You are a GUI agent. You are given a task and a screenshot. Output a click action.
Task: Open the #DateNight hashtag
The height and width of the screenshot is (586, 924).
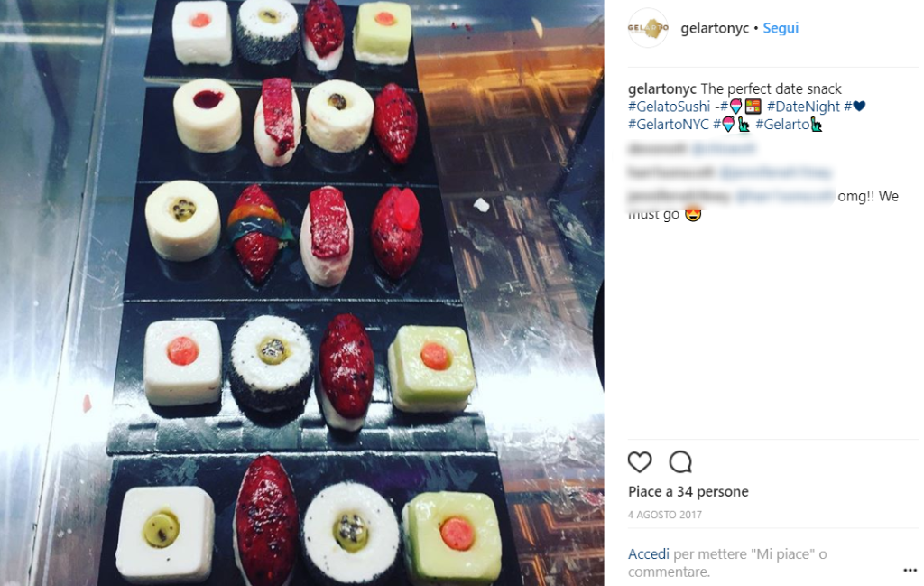[803, 107]
